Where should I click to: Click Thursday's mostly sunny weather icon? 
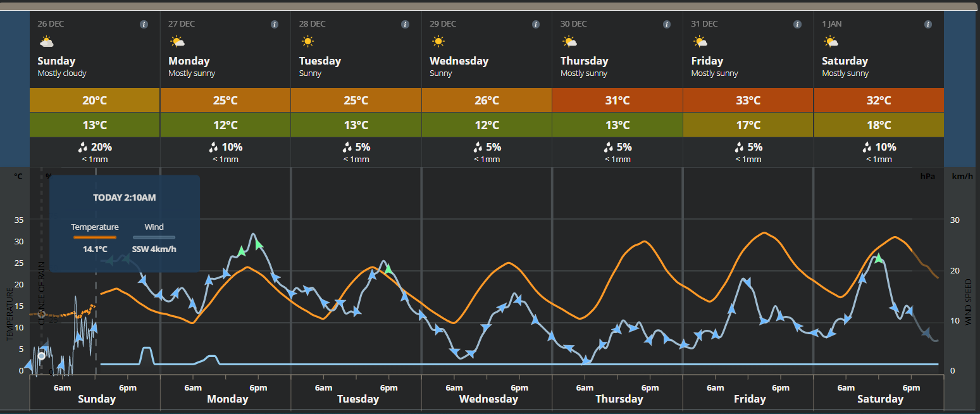[x=569, y=42]
